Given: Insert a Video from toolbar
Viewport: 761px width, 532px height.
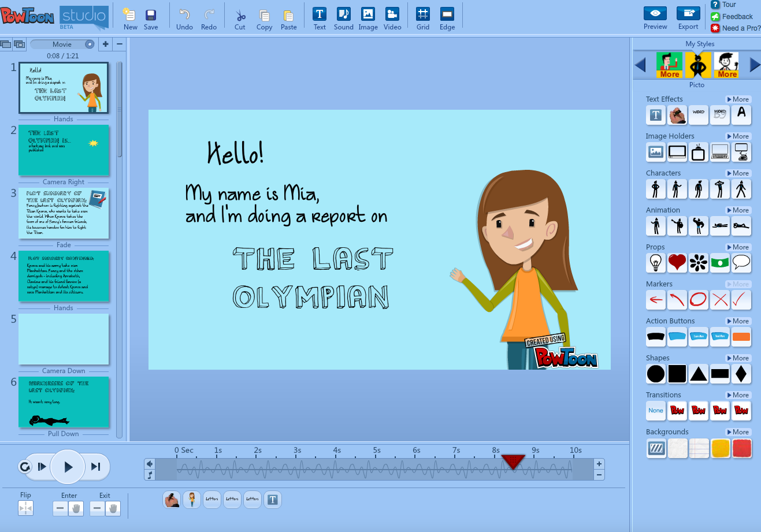Looking at the screenshot, I should (x=392, y=19).
